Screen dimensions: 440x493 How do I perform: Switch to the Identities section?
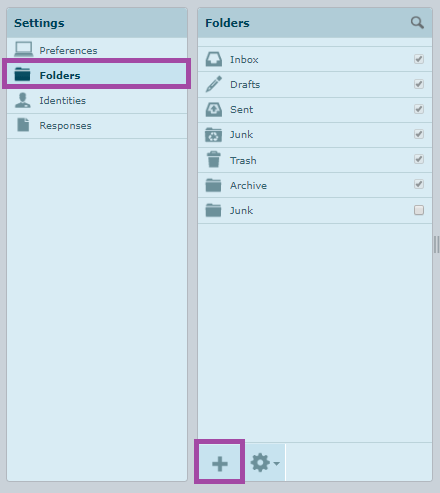coord(97,101)
